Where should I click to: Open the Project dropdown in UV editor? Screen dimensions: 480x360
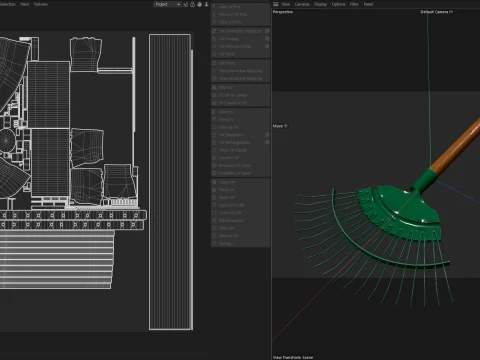point(167,4)
